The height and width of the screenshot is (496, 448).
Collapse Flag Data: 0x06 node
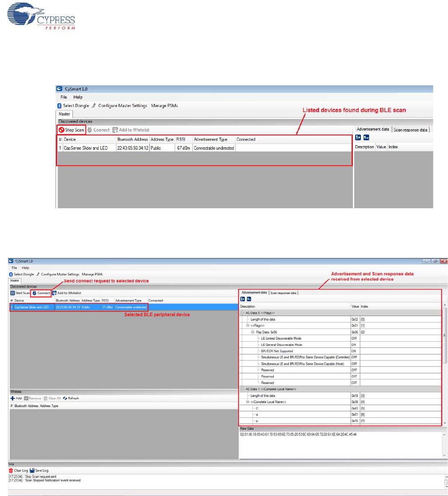(252, 332)
